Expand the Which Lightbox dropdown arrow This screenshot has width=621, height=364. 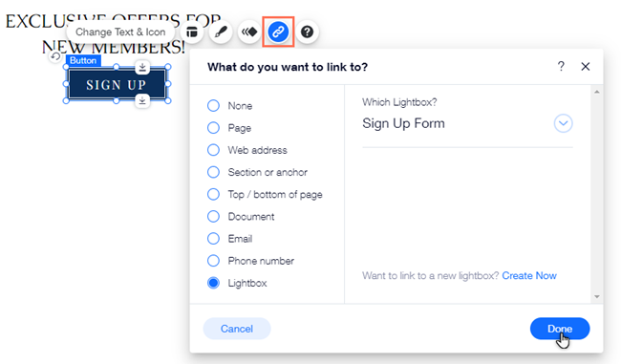563,123
